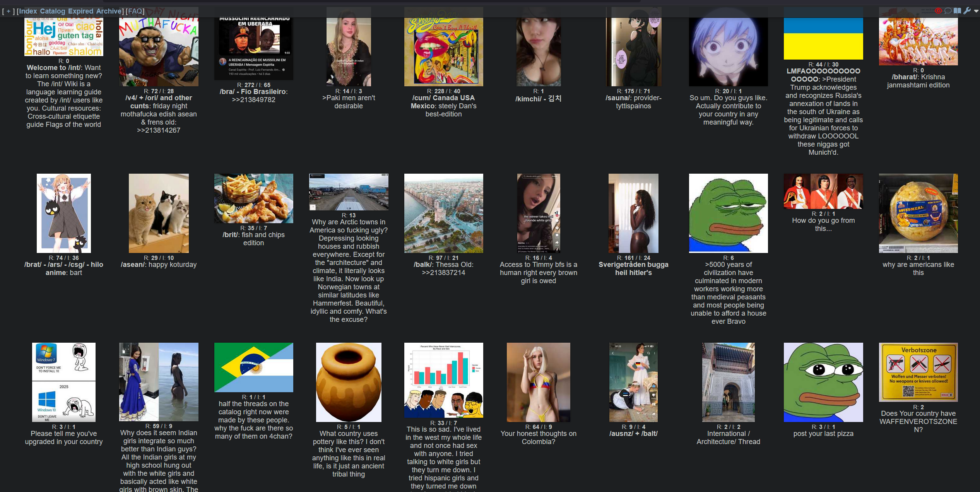Click '/ausnz/ + /balt/' thread title
The height and width of the screenshot is (492, 980).
[633, 434]
